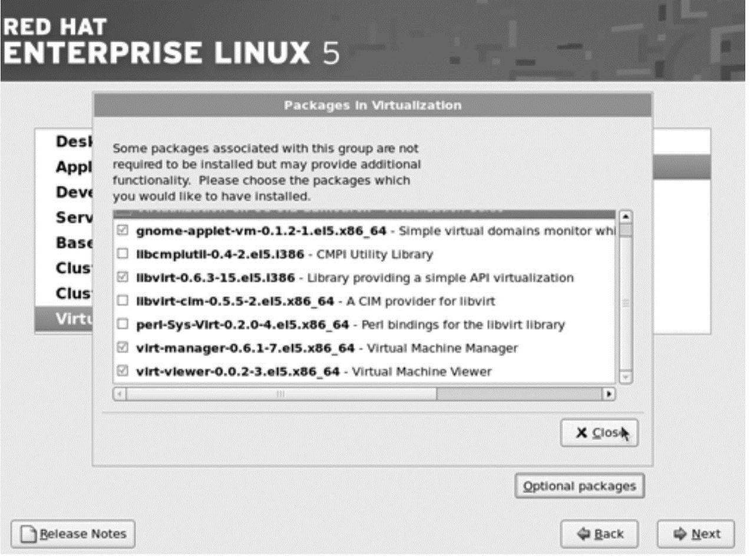This screenshot has width=750, height=560.
Task: Open the Optional packages button
Action: tap(580, 486)
